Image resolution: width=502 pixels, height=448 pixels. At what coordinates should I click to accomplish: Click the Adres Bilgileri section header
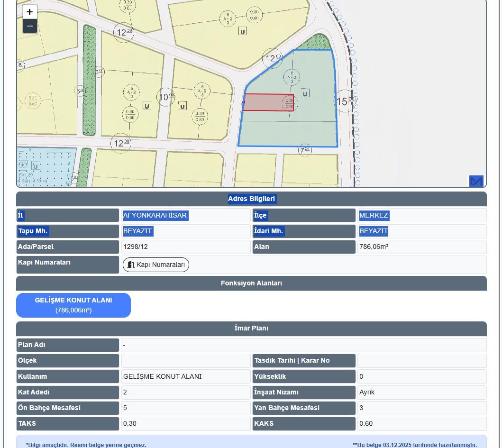(x=251, y=199)
